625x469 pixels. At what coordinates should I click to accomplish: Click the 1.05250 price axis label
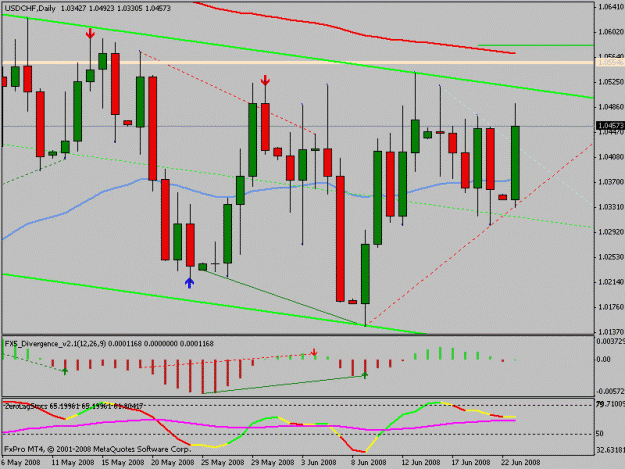610,82
